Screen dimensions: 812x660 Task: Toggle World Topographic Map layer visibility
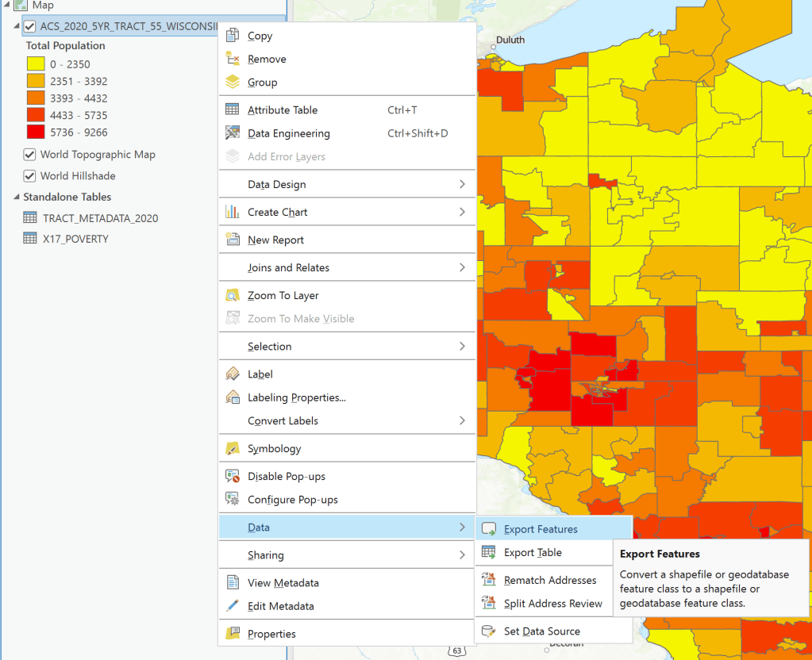coord(30,155)
